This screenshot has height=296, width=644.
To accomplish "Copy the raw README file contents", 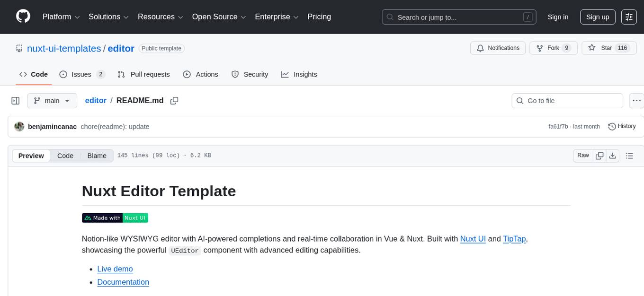I will pos(599,155).
